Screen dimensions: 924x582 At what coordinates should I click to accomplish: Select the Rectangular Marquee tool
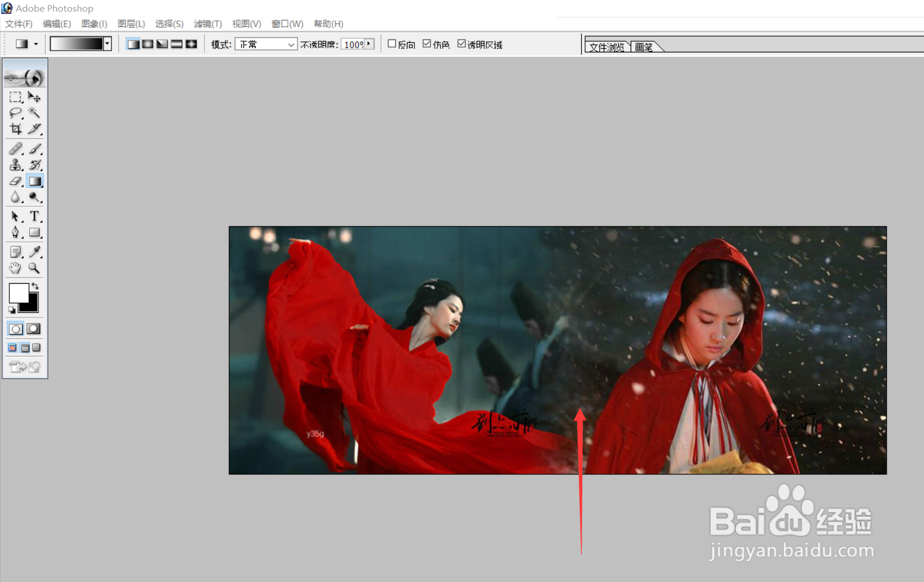tap(16, 97)
